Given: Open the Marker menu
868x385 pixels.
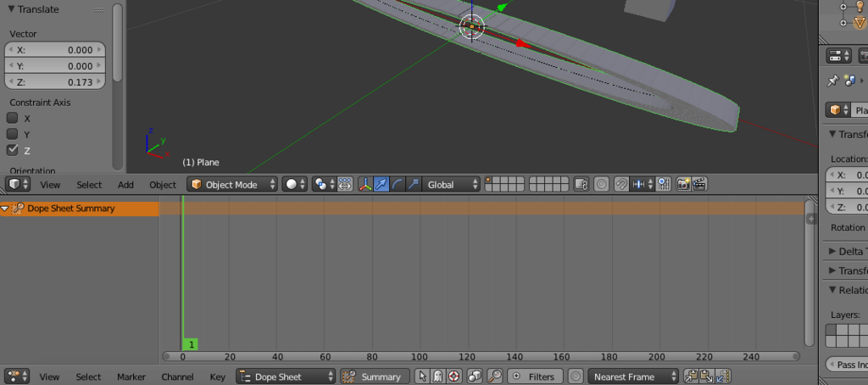Looking at the screenshot, I should 131,377.
